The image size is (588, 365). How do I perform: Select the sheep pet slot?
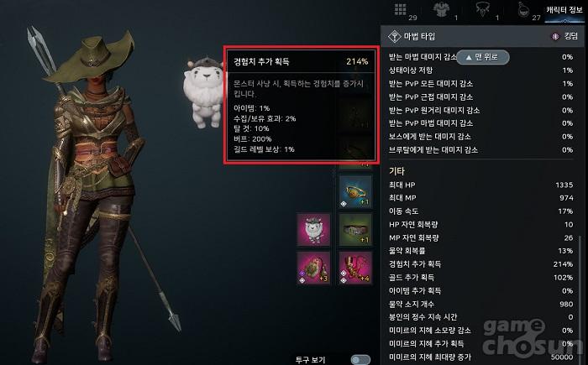313,230
